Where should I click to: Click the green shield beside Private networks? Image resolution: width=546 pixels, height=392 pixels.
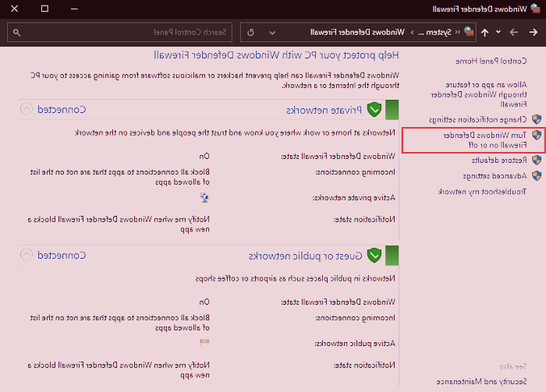[374, 109]
